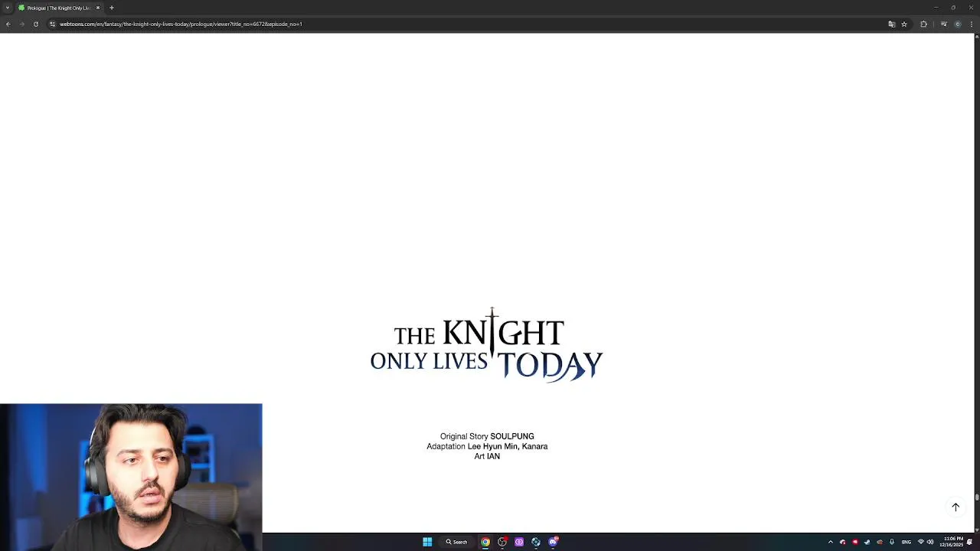
Task: Open the OBS Studio taskbar icon
Action: coord(502,542)
